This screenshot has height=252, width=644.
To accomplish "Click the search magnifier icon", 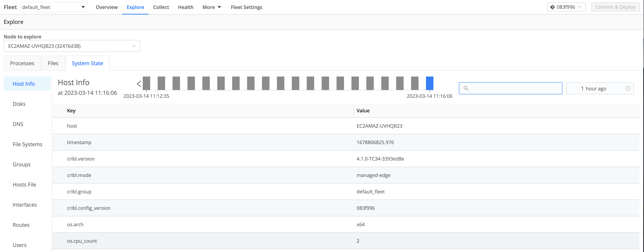I will [466, 88].
